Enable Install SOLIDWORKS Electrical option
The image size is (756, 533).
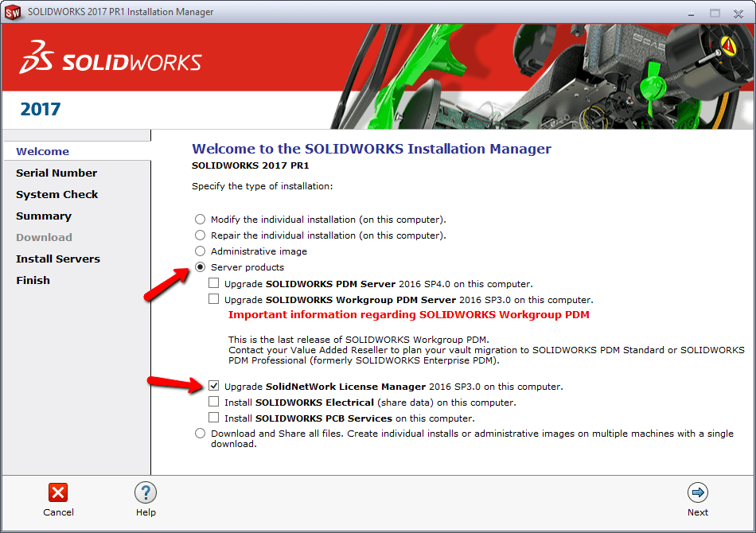pyautogui.click(x=214, y=402)
